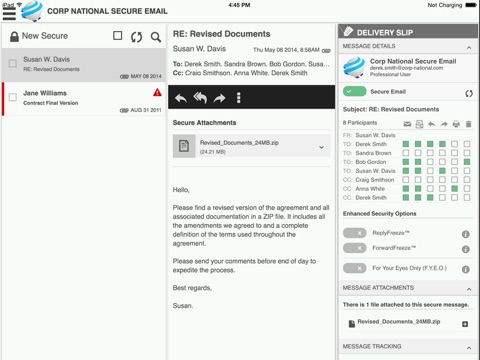Show info about For Your Eyes Only
This screenshot has height=360, width=480.
point(466,269)
